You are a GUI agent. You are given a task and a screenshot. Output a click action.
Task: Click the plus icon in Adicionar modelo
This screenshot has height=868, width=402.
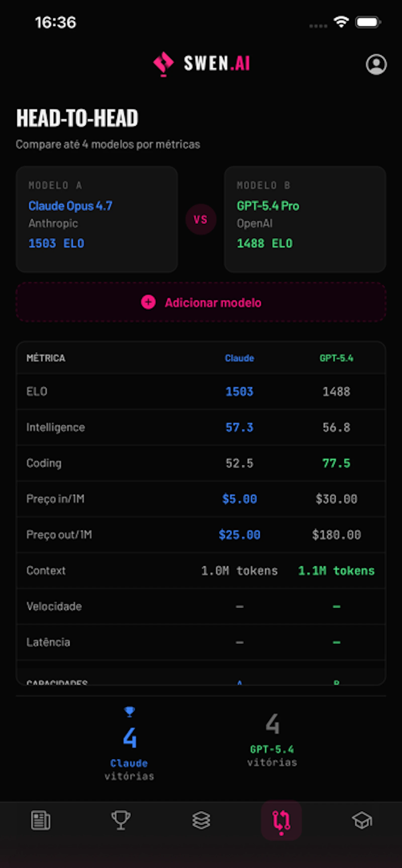(148, 302)
